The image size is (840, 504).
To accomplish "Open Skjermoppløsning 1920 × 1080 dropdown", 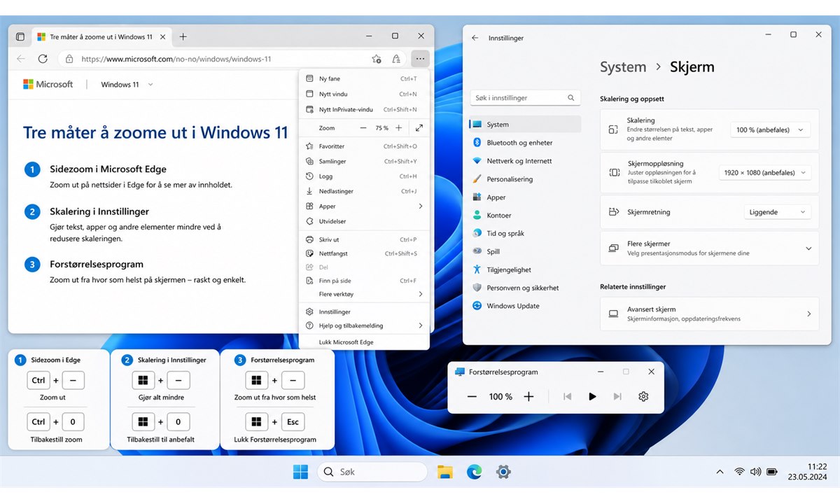I will (x=764, y=173).
